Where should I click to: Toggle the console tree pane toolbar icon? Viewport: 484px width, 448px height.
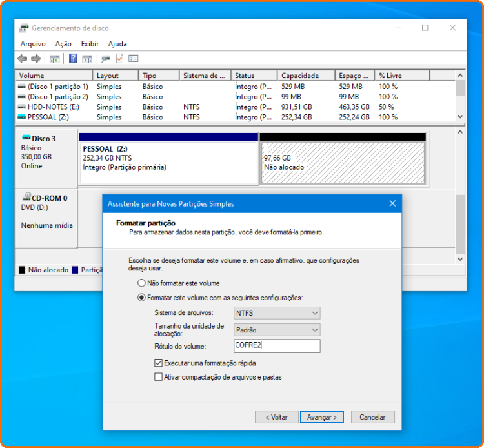click(54, 59)
